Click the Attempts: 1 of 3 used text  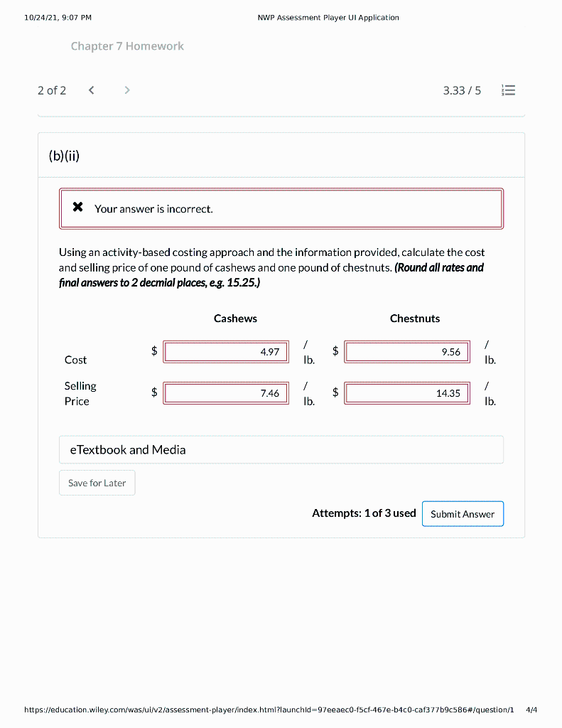(x=364, y=513)
